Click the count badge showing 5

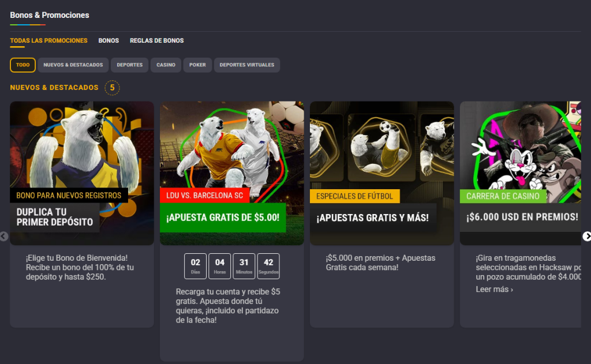[113, 88]
